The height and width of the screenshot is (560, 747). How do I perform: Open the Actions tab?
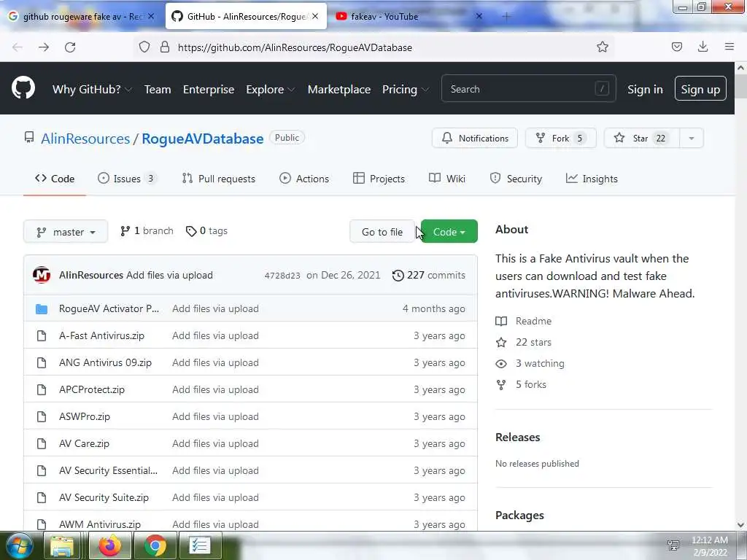click(x=304, y=179)
